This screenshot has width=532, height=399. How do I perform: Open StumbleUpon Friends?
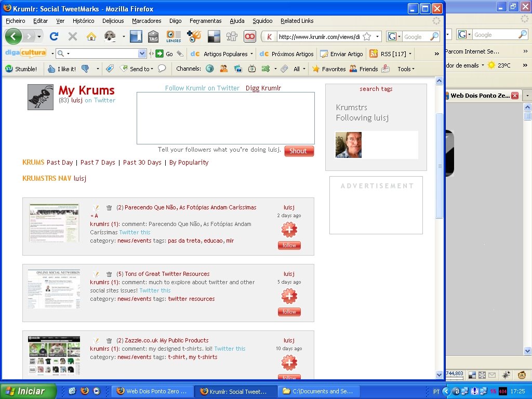tap(364, 69)
